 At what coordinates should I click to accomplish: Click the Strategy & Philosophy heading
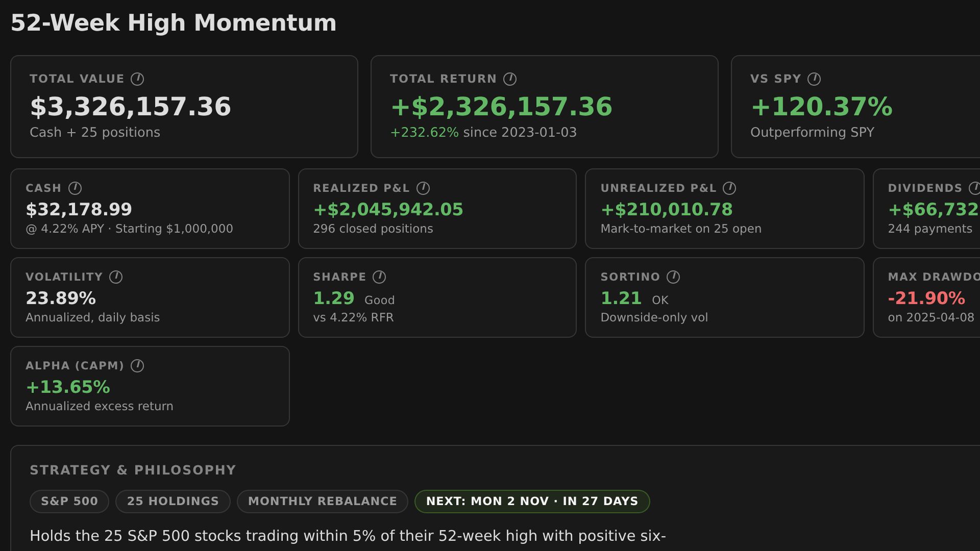[133, 470]
